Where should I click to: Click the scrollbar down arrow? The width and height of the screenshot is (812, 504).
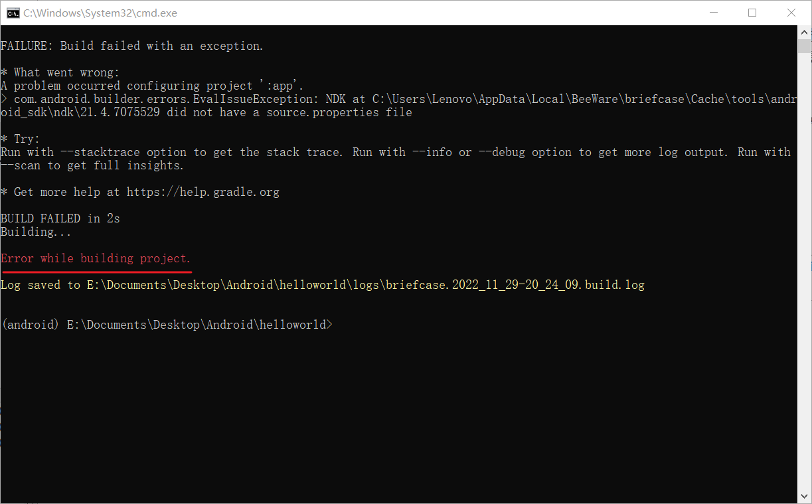pyautogui.click(x=804, y=496)
